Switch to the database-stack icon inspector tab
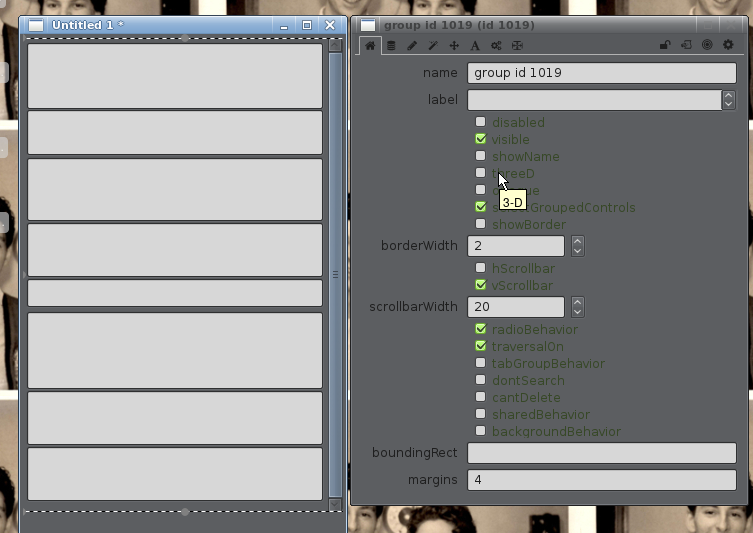The width and height of the screenshot is (753, 533). 391,45
